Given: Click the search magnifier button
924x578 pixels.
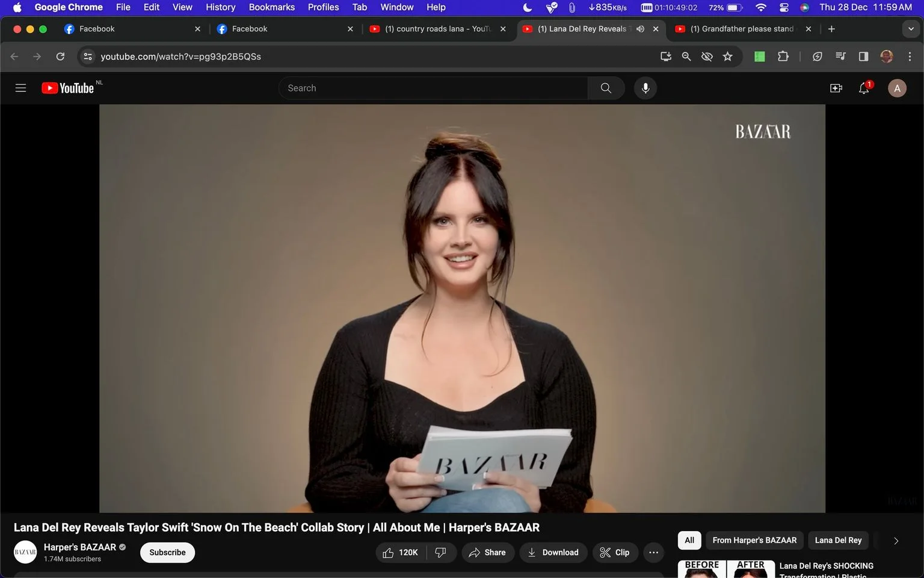Looking at the screenshot, I should [606, 88].
